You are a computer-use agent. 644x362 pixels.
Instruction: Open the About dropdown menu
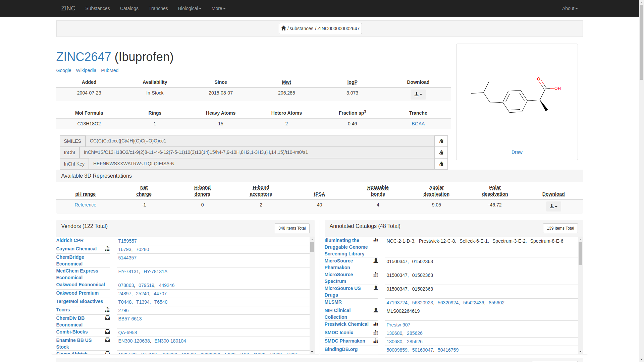click(570, 8)
